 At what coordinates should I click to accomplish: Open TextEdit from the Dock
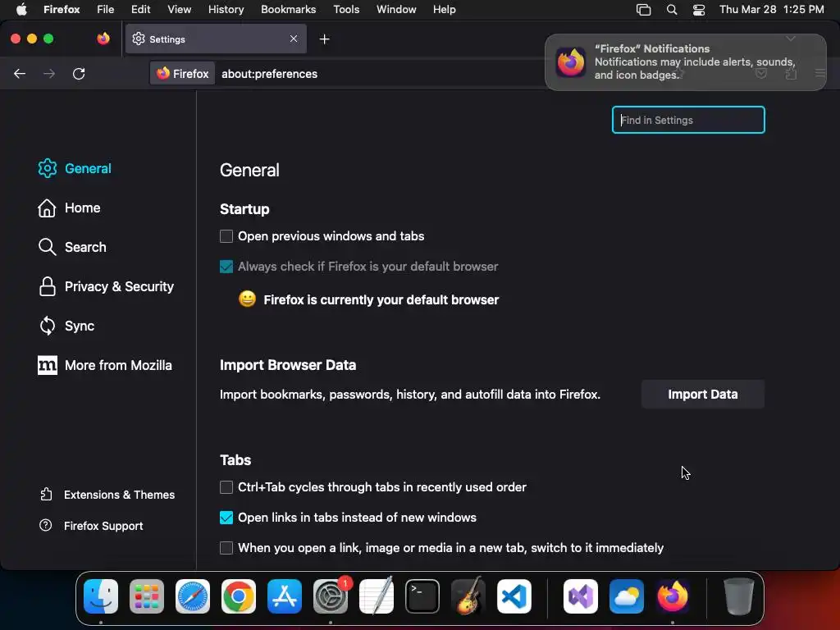tap(376, 596)
